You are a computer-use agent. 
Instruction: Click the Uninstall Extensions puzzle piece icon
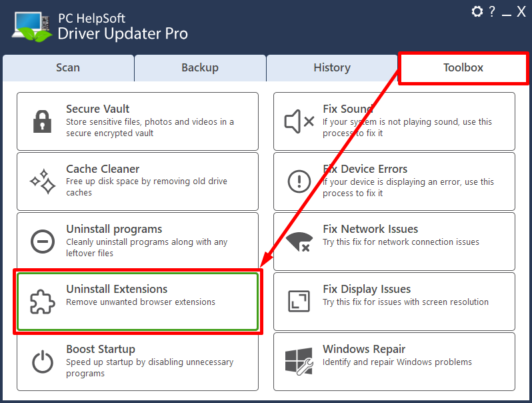43,302
